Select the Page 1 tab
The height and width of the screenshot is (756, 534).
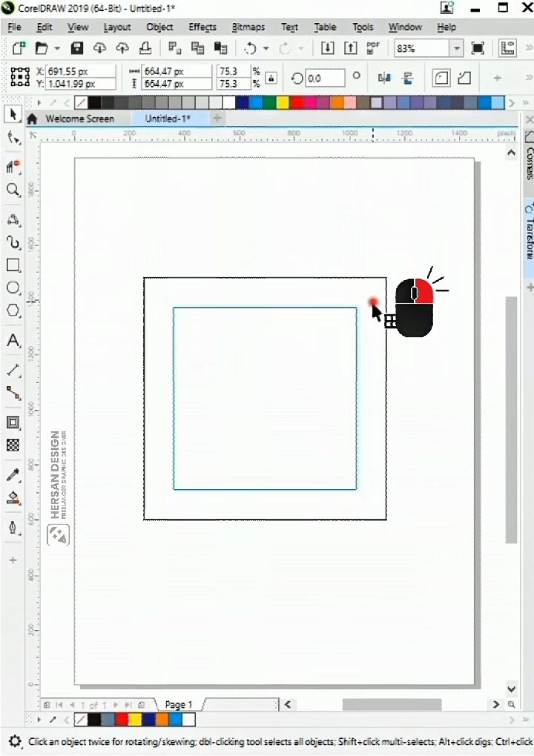(179, 704)
